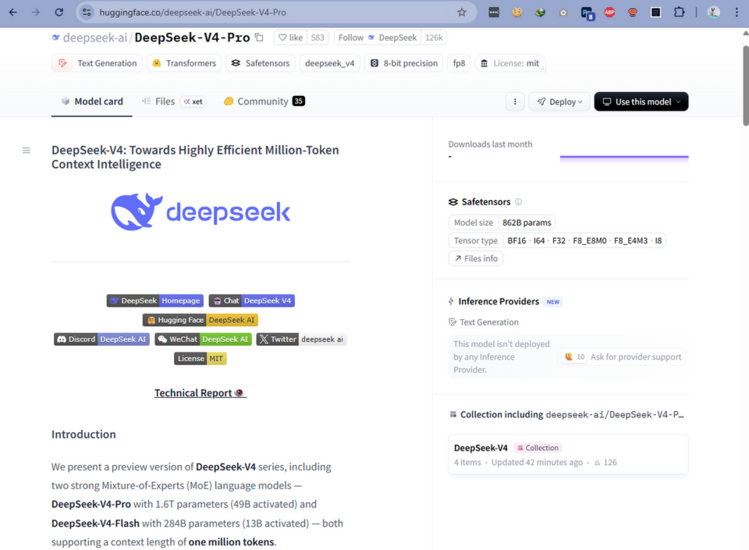Screen dimensions: 749x550
Task: Bookmark this page with the star icon
Action: 461,12
